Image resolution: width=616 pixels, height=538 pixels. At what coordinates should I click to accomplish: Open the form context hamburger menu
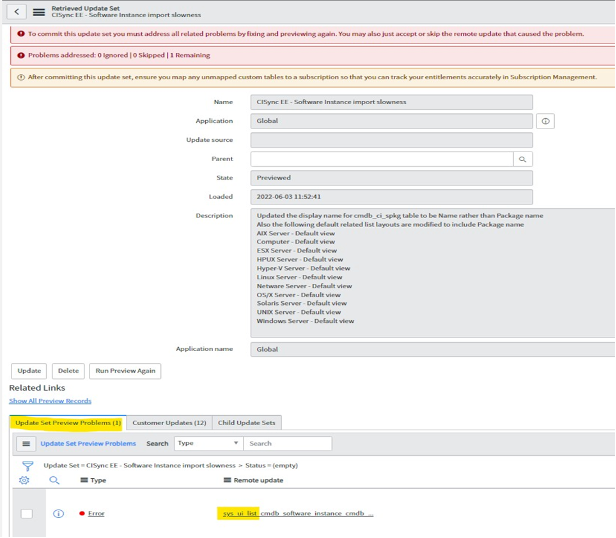pyautogui.click(x=38, y=12)
